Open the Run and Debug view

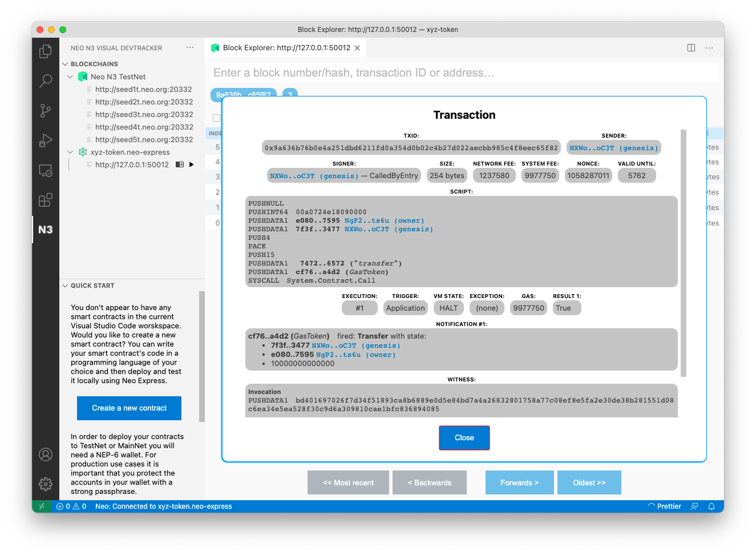coord(46,140)
